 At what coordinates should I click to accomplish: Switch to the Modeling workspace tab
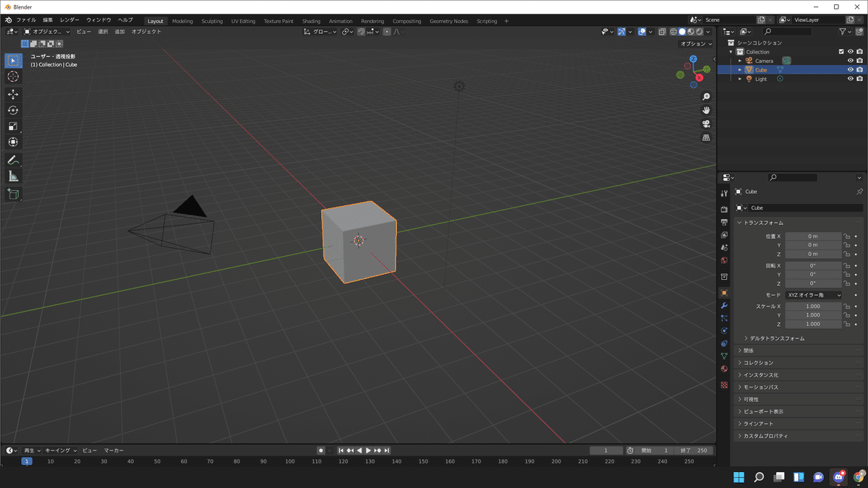click(x=182, y=21)
